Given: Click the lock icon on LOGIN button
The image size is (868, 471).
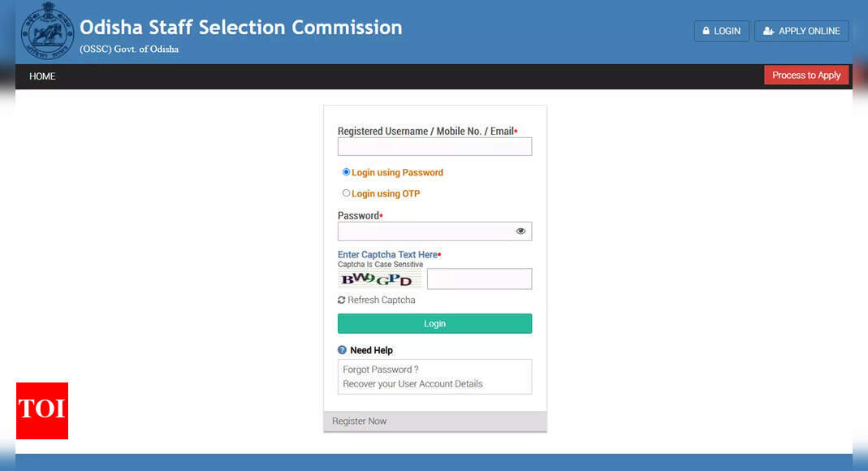Looking at the screenshot, I should coord(706,31).
